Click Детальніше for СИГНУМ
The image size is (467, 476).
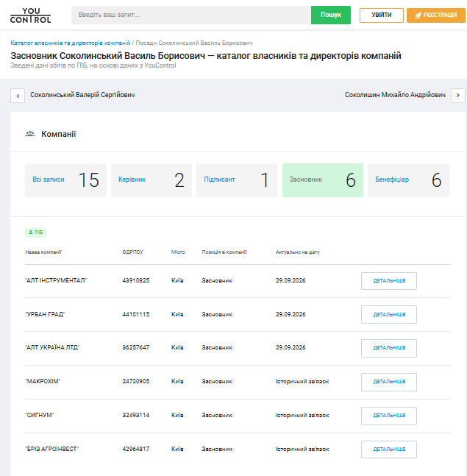click(389, 416)
